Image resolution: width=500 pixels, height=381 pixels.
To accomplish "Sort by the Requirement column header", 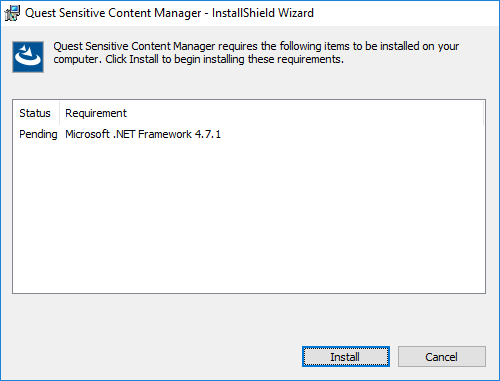I will point(96,113).
